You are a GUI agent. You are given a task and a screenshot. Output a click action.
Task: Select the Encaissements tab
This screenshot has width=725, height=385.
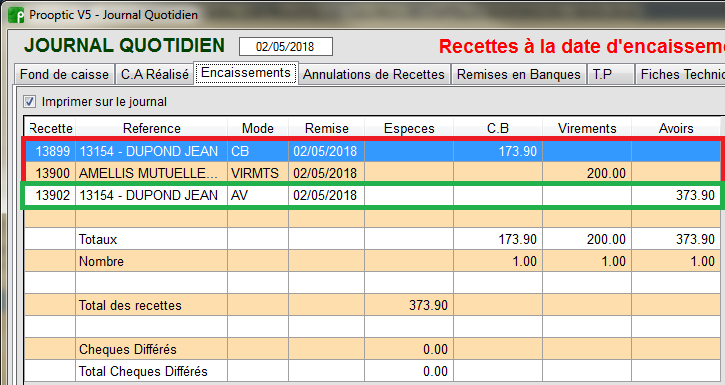[246, 73]
